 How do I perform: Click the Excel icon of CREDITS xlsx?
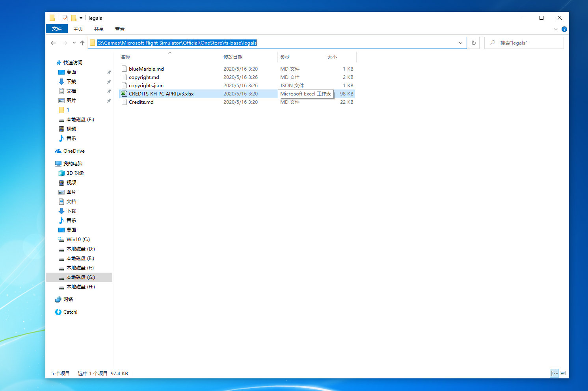click(x=124, y=94)
